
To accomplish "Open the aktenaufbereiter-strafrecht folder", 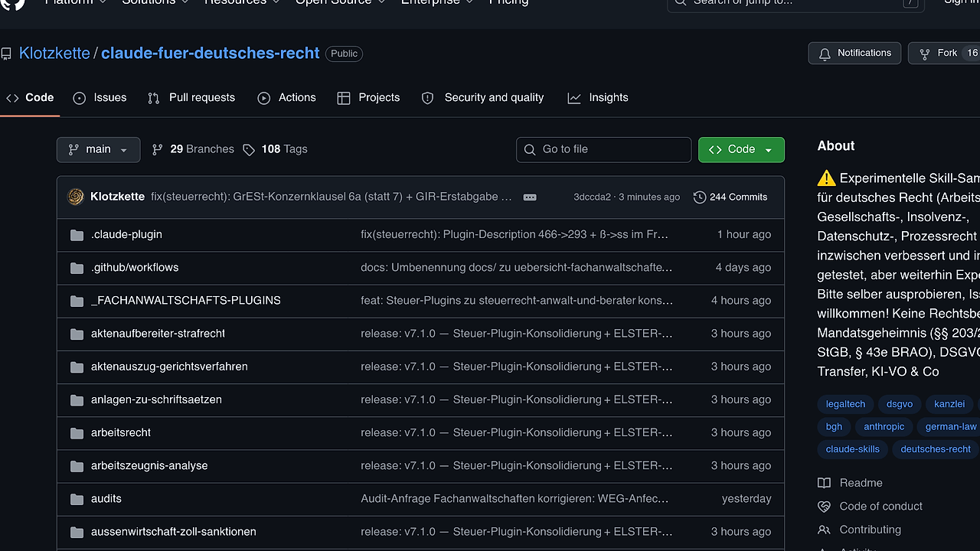I will coord(158,333).
